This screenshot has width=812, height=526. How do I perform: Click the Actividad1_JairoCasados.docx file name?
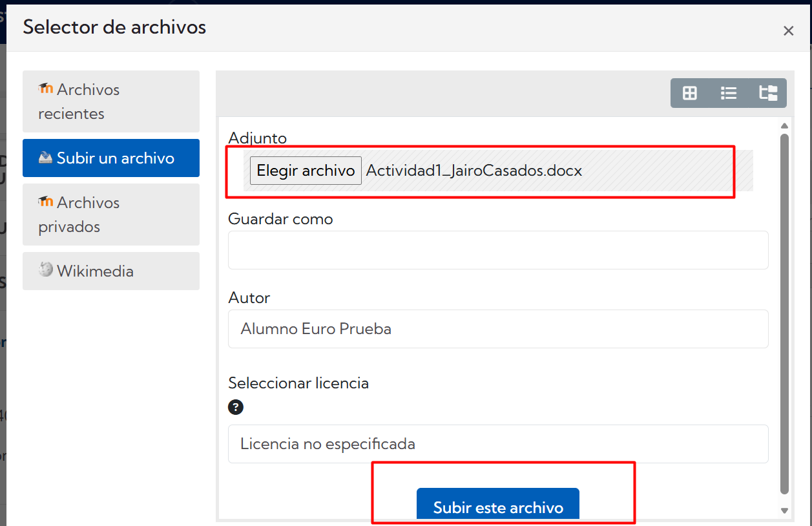tap(474, 171)
